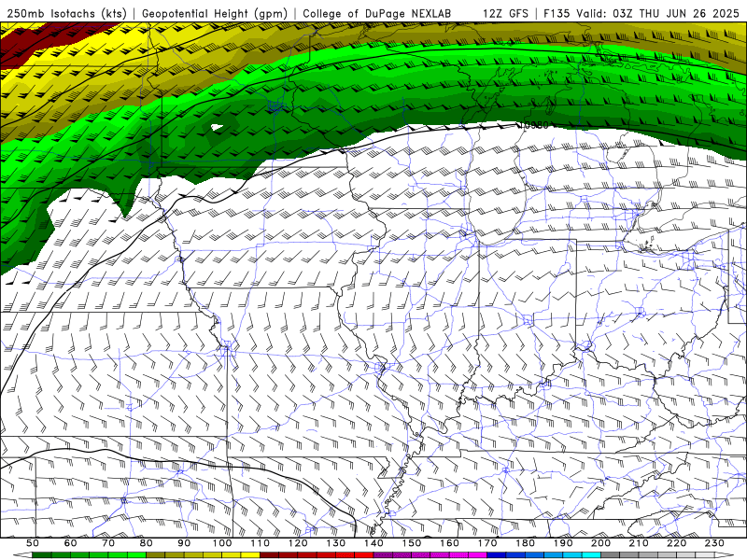The image size is (747, 560).
Task: Click the 120 knot scale label
Action: (x=298, y=543)
